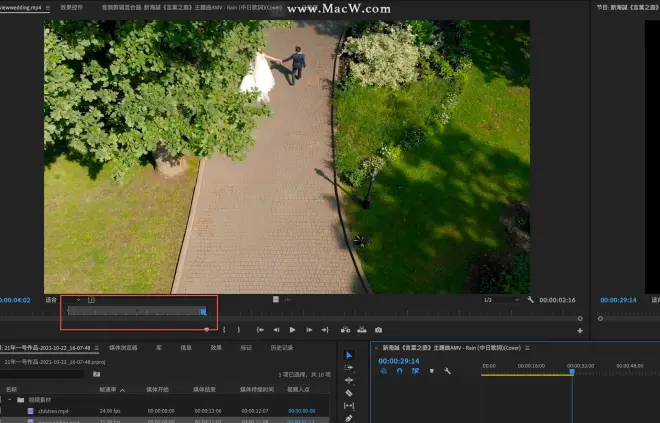Step back one frame in source monitor
This screenshot has width=660, height=423.
[x=276, y=330]
